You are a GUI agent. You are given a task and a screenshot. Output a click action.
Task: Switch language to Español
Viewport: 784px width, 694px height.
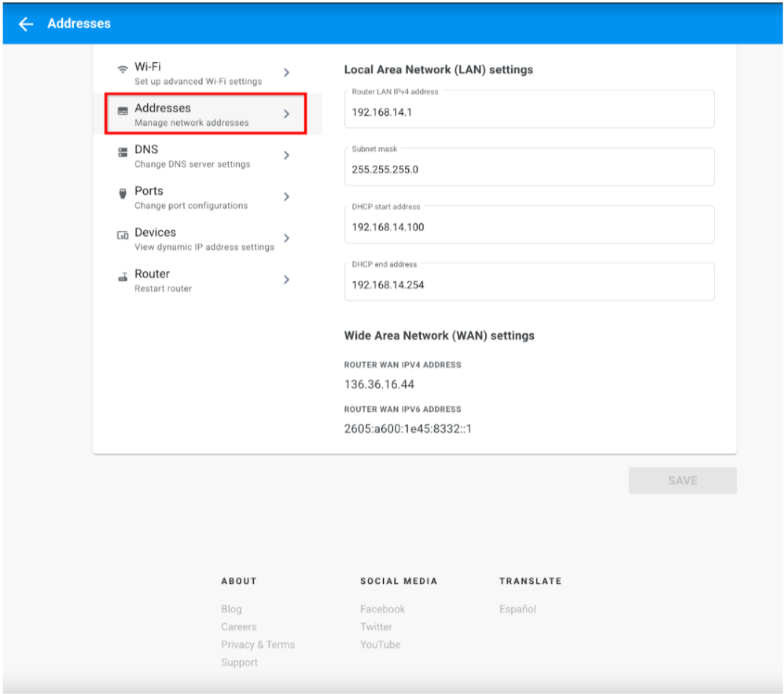coord(517,609)
